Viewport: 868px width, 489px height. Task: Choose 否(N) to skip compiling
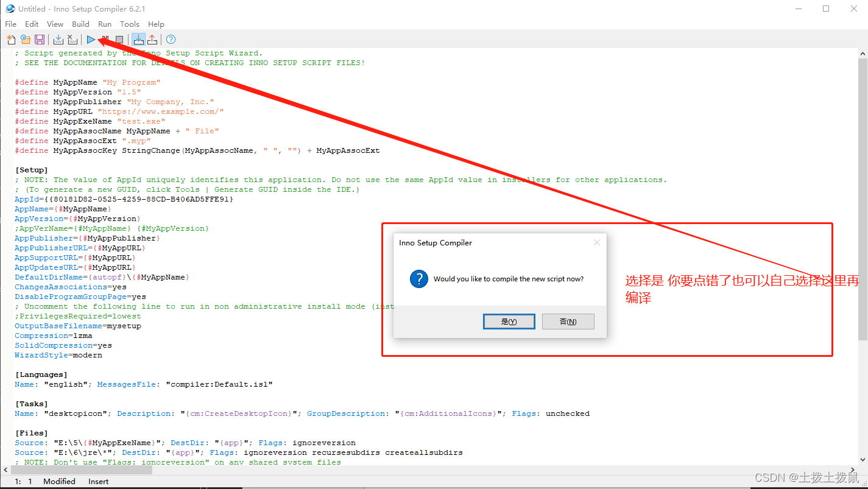coord(568,322)
